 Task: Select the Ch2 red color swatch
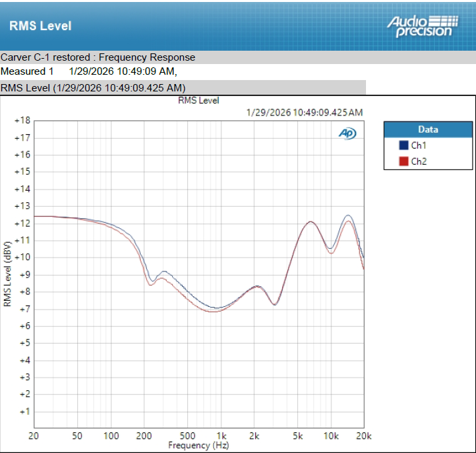tap(403, 161)
